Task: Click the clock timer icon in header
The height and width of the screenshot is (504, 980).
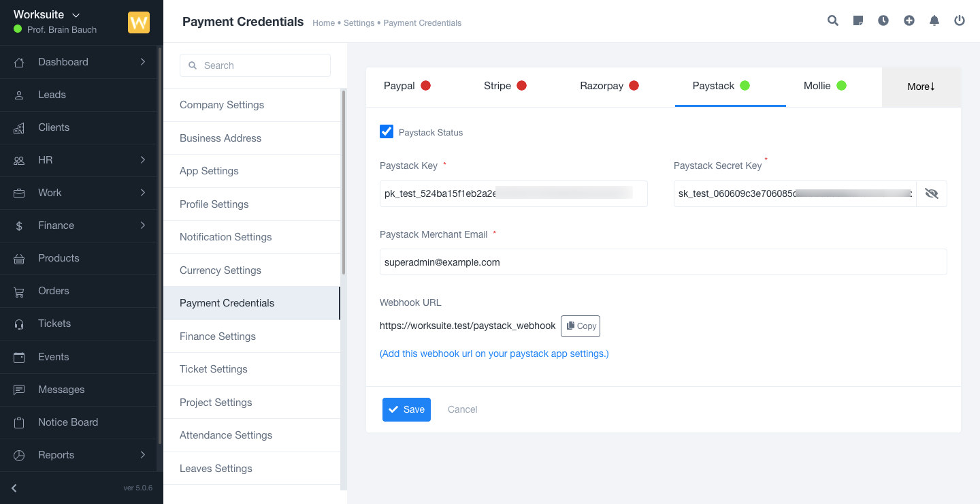Action: (883, 20)
